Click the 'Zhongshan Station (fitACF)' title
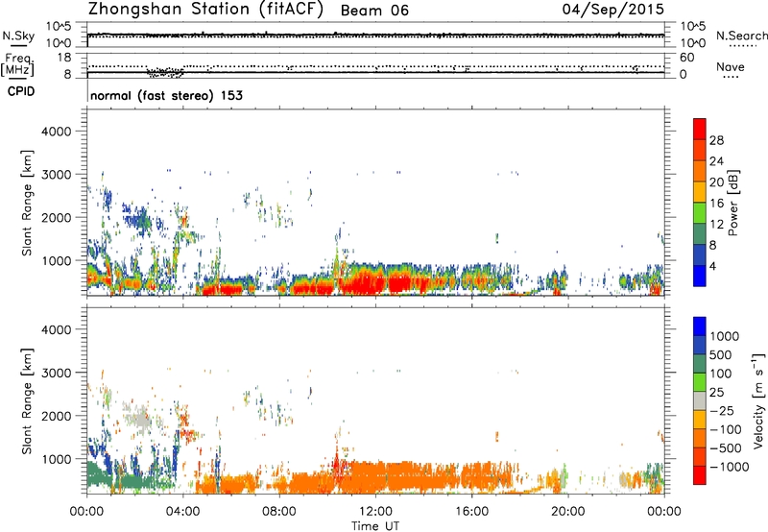 pos(205,10)
